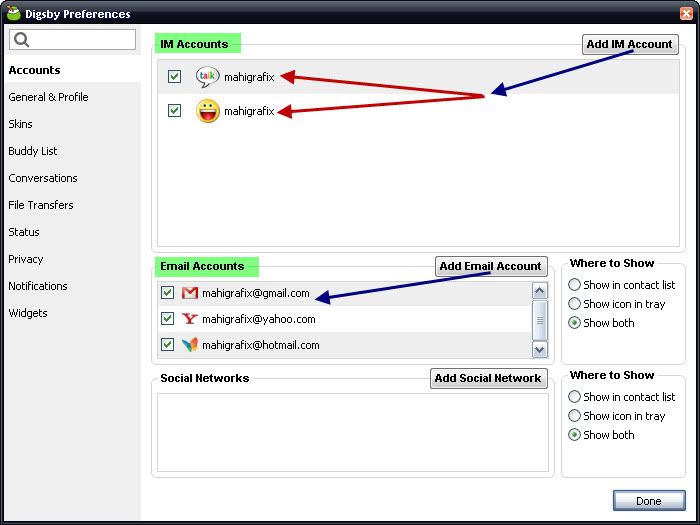
Task: Open the Privacy section
Action: (x=25, y=259)
